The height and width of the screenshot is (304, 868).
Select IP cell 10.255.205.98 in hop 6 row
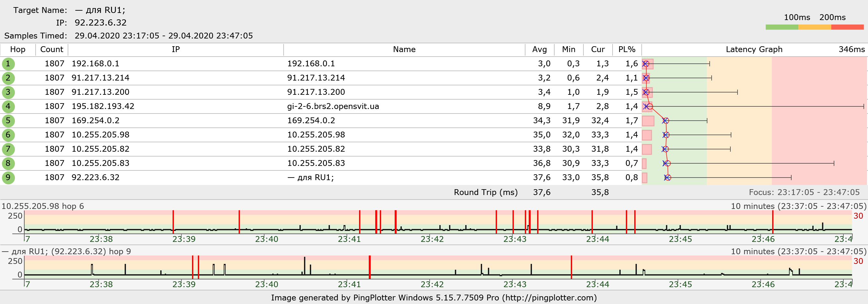coord(100,135)
